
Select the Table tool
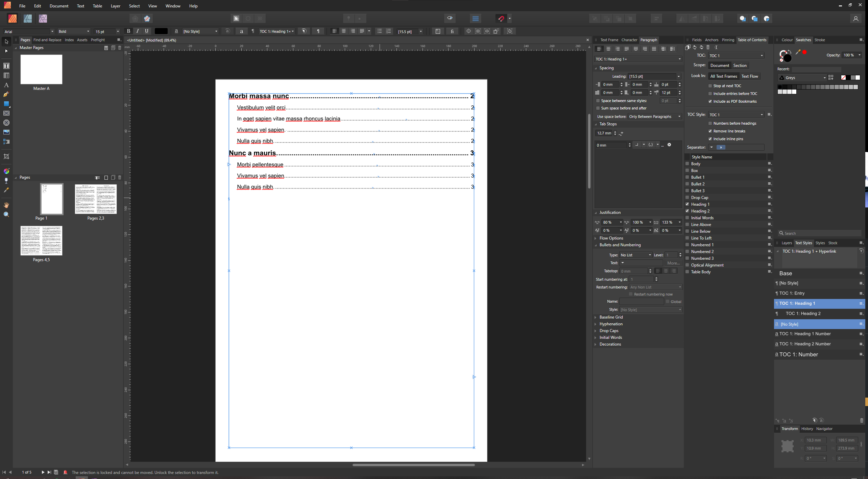click(6, 75)
